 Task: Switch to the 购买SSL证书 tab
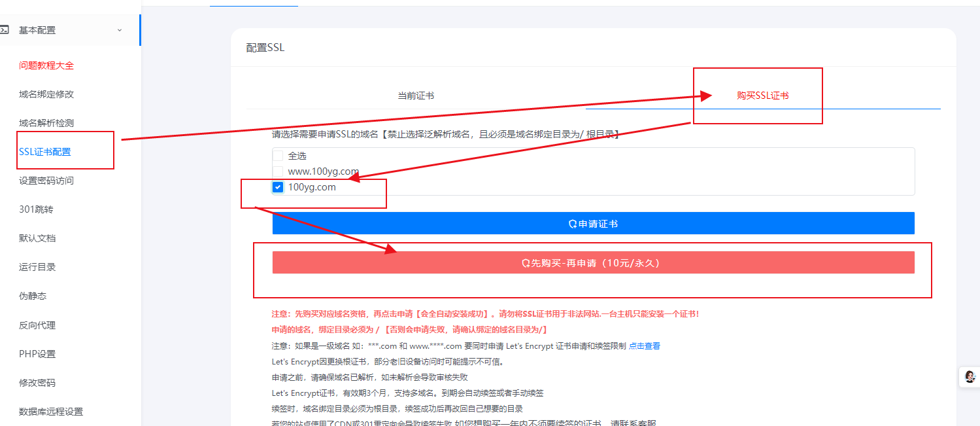click(x=763, y=96)
